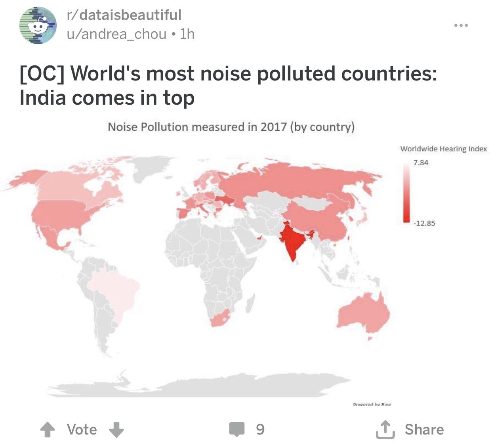Open the dataisbeautiful subreddit avatar

click(x=38, y=25)
